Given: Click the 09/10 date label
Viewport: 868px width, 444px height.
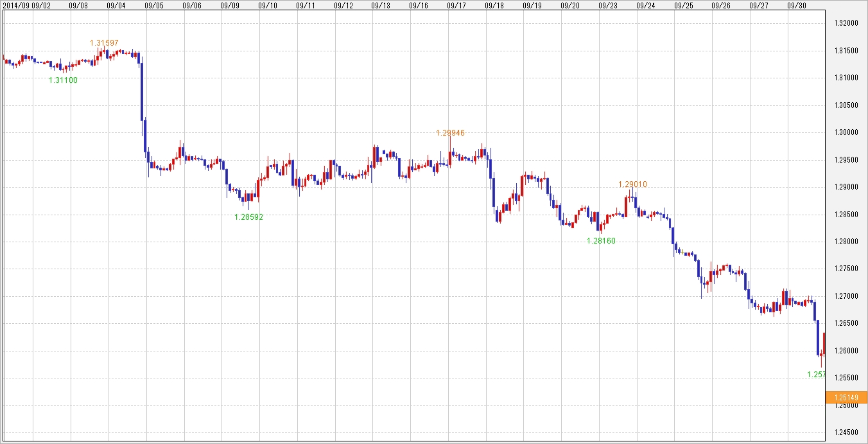Looking at the screenshot, I should (268, 5).
